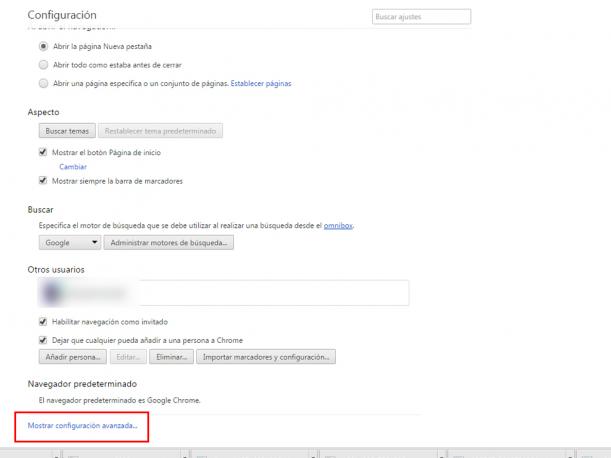611x458 pixels.
Task: Open 'Mostrar configuración avanzada...' link
Action: click(83, 425)
